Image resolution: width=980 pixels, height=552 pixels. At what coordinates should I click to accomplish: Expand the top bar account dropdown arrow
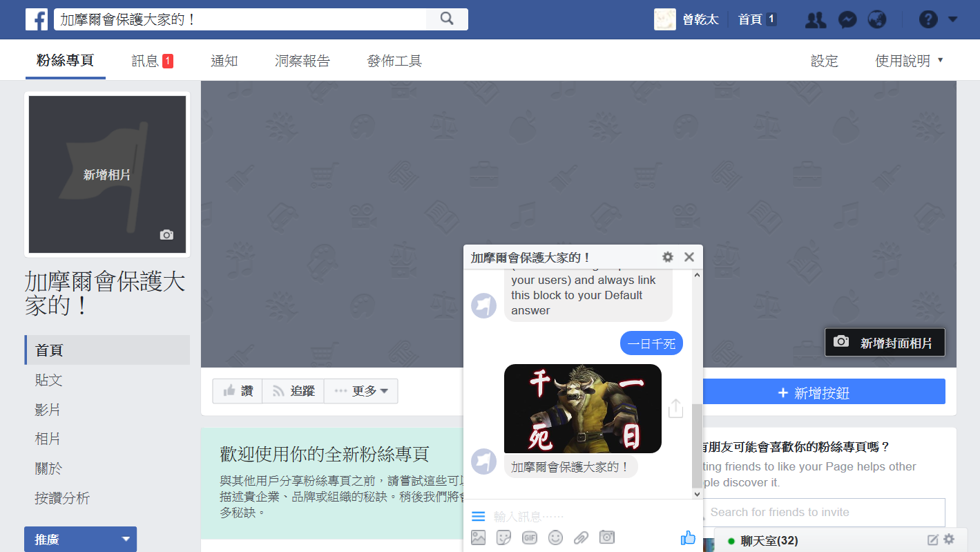tap(953, 19)
